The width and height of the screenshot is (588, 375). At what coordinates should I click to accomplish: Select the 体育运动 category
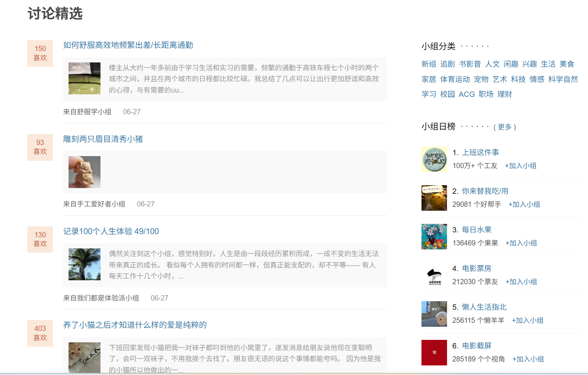pos(455,79)
